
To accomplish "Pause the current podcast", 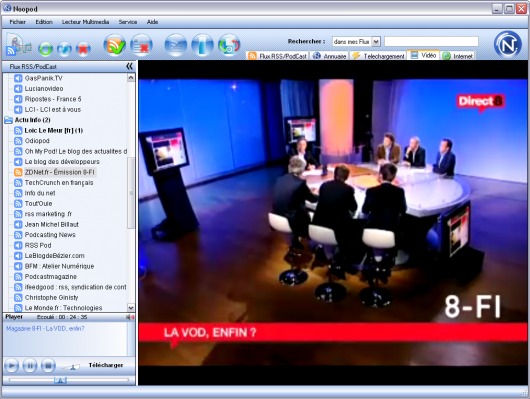I will (30, 366).
